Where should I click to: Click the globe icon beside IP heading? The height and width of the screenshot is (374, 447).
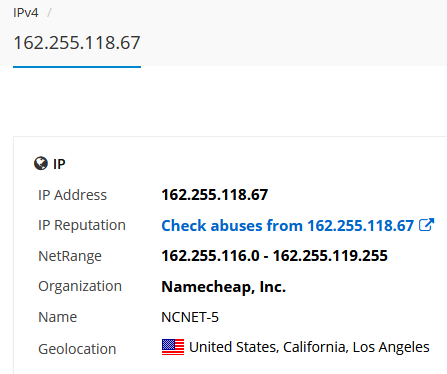pyautogui.click(x=41, y=163)
